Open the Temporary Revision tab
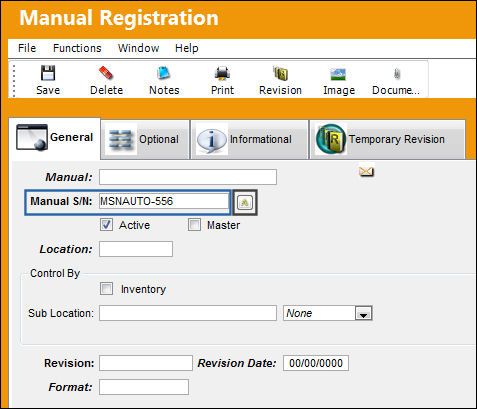Screen dimensions: 477x409 pos(387,139)
